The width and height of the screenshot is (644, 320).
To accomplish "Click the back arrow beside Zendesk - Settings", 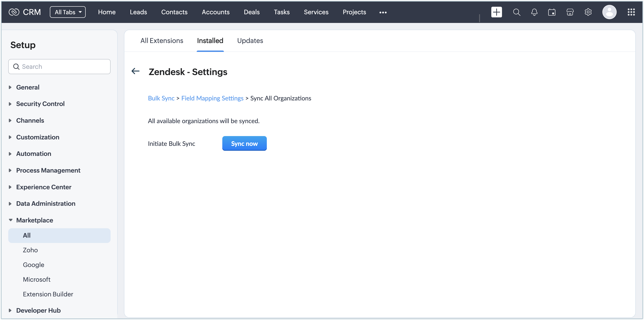I will (136, 71).
